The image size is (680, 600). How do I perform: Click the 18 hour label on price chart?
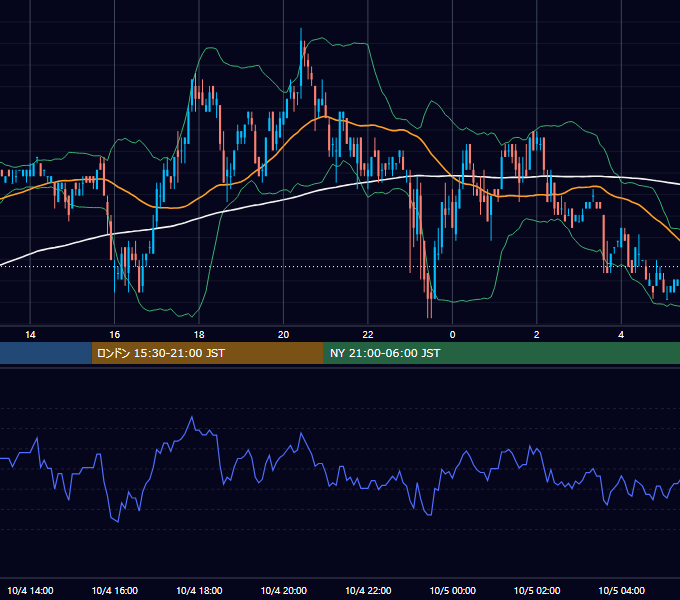coord(199,335)
